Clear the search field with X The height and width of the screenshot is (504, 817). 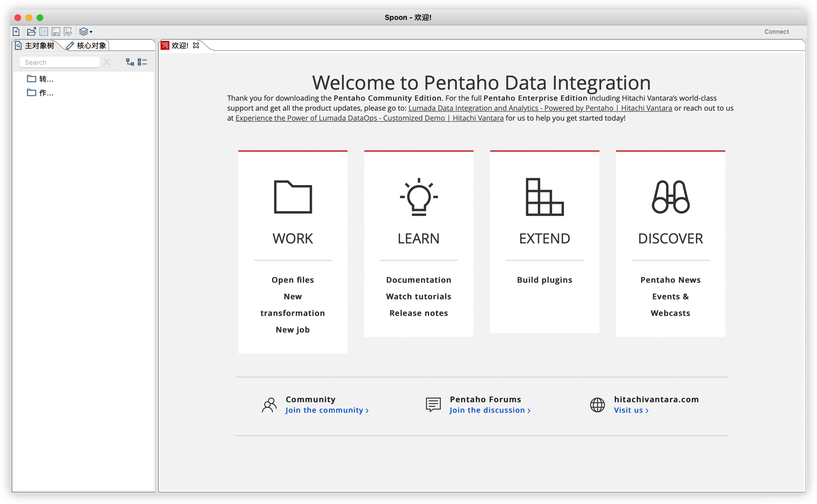107,62
